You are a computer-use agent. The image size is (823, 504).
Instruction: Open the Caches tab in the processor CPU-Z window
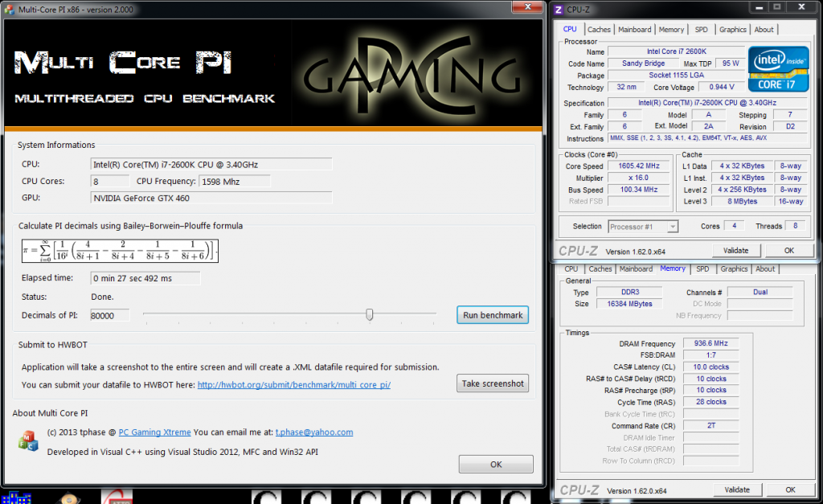point(599,30)
